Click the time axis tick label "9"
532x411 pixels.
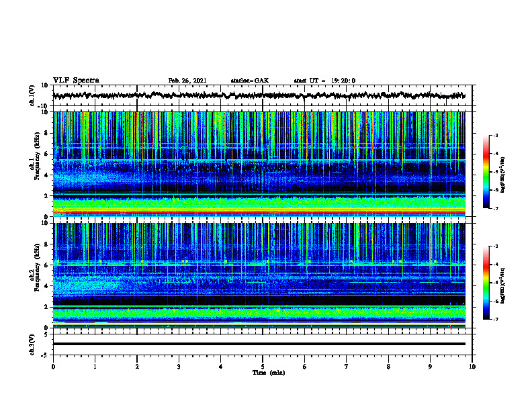(x=430, y=367)
